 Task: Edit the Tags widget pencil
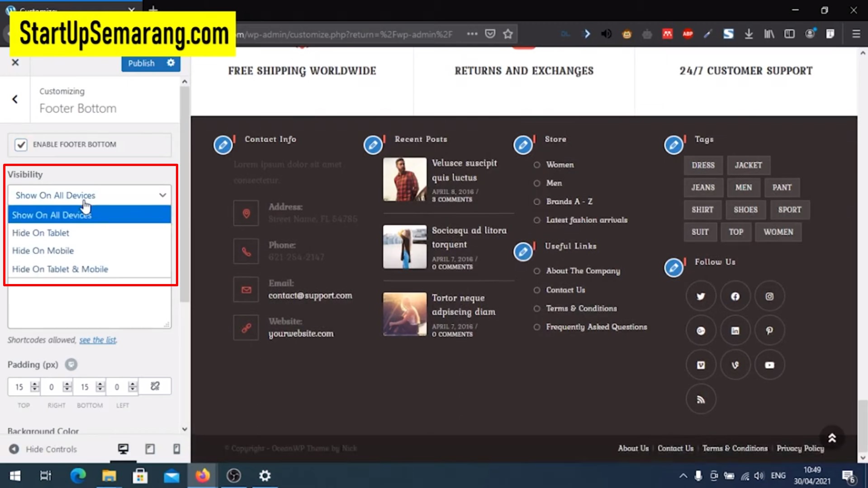tap(674, 145)
